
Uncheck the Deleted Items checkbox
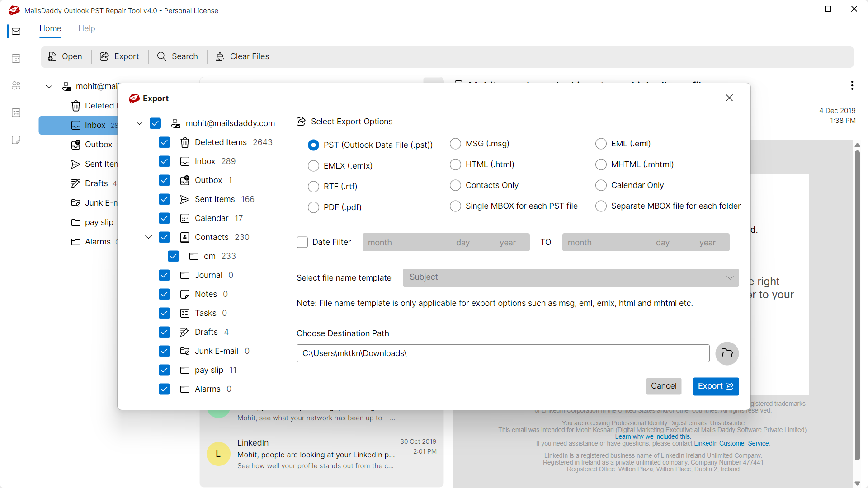click(x=164, y=142)
